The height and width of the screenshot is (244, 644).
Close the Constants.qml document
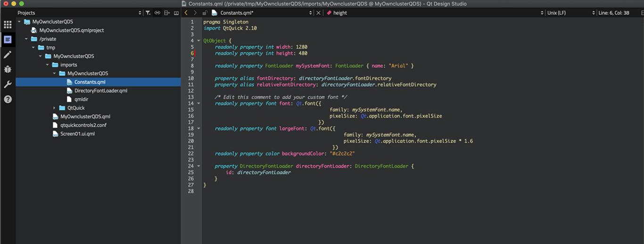pyautogui.click(x=318, y=13)
